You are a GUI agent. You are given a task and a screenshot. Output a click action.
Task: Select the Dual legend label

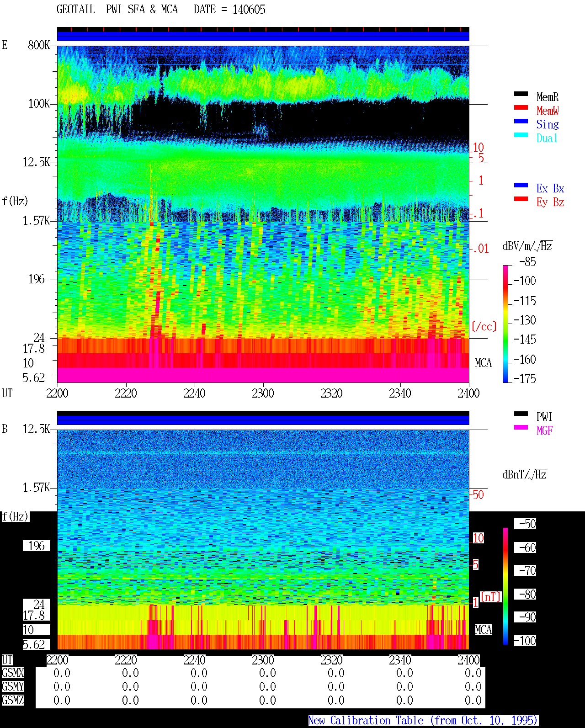[x=547, y=138]
